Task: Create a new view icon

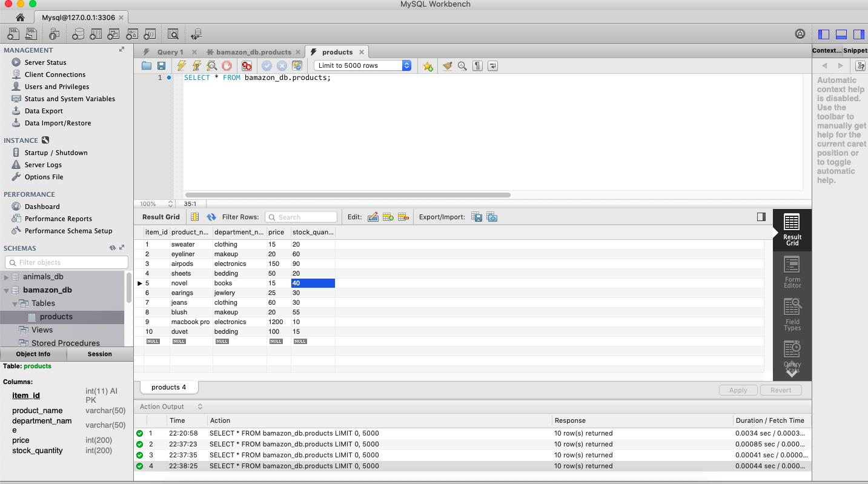Action: [x=114, y=34]
